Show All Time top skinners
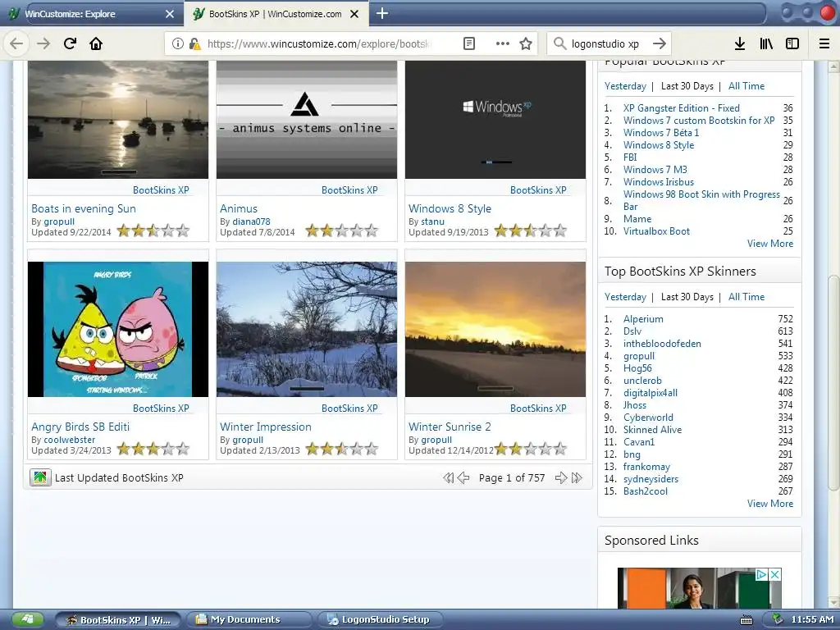The height and width of the screenshot is (630, 840). tap(746, 297)
